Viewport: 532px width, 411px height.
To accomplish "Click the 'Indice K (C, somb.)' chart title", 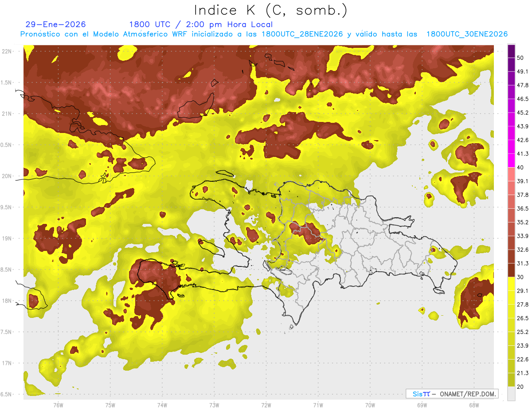I will pos(271,11).
